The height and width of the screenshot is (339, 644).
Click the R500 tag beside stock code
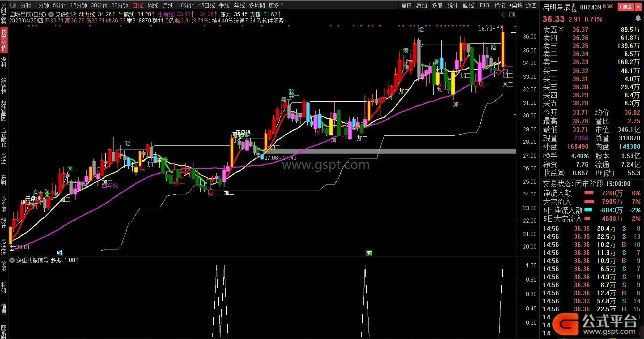608,7
